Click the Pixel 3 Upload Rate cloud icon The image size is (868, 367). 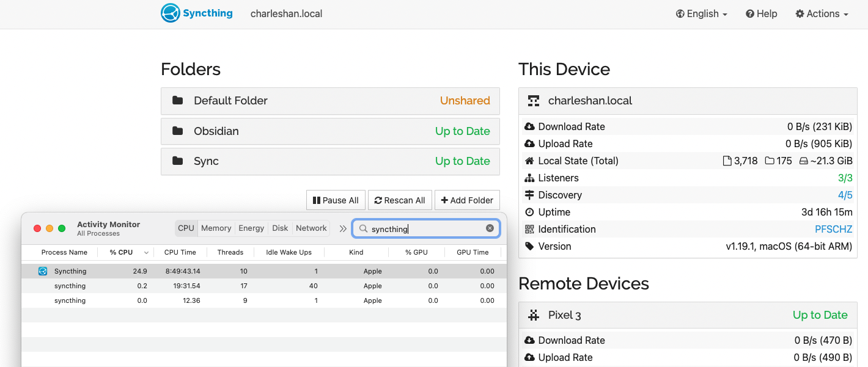pos(529,358)
